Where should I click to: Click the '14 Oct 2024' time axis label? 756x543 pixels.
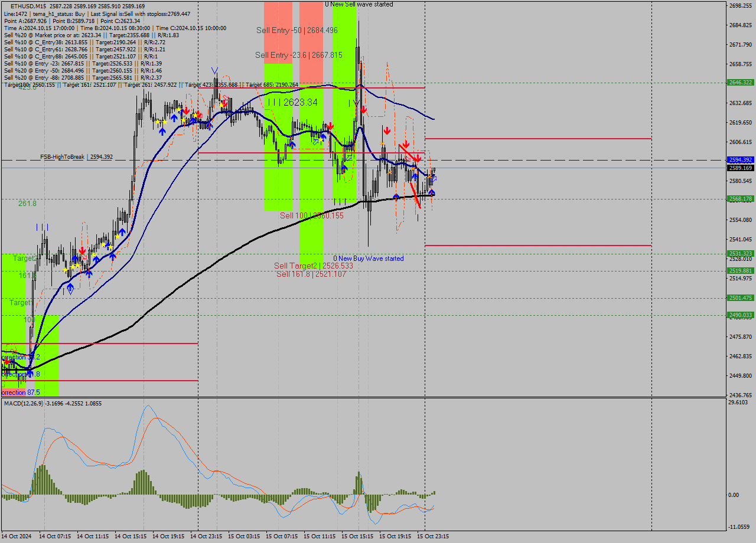coord(17,537)
